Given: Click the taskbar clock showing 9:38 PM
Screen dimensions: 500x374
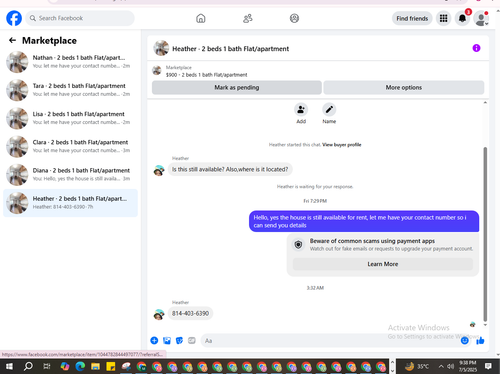Looking at the screenshot, I should (468, 367).
